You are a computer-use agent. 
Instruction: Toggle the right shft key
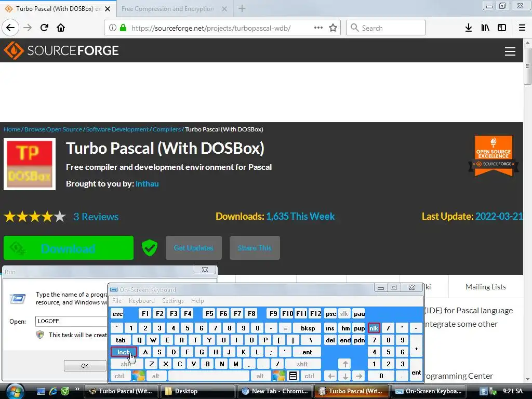(302, 364)
